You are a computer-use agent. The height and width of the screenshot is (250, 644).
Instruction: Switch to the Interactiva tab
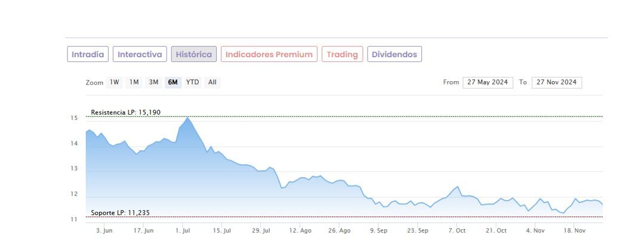pos(140,54)
